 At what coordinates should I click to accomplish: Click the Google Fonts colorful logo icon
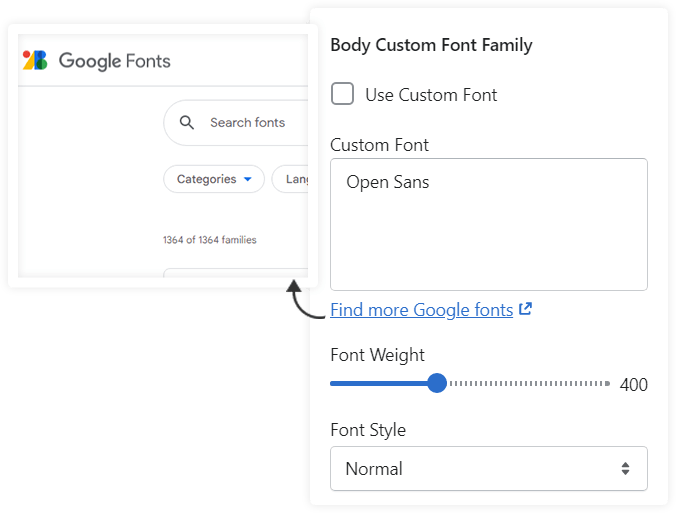35,61
